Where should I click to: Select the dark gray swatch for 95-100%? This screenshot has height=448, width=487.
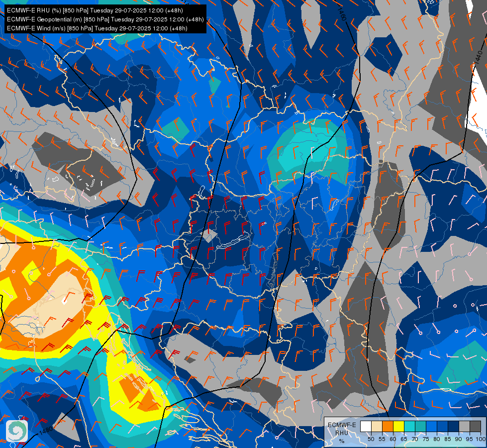pyautogui.click(x=475, y=426)
